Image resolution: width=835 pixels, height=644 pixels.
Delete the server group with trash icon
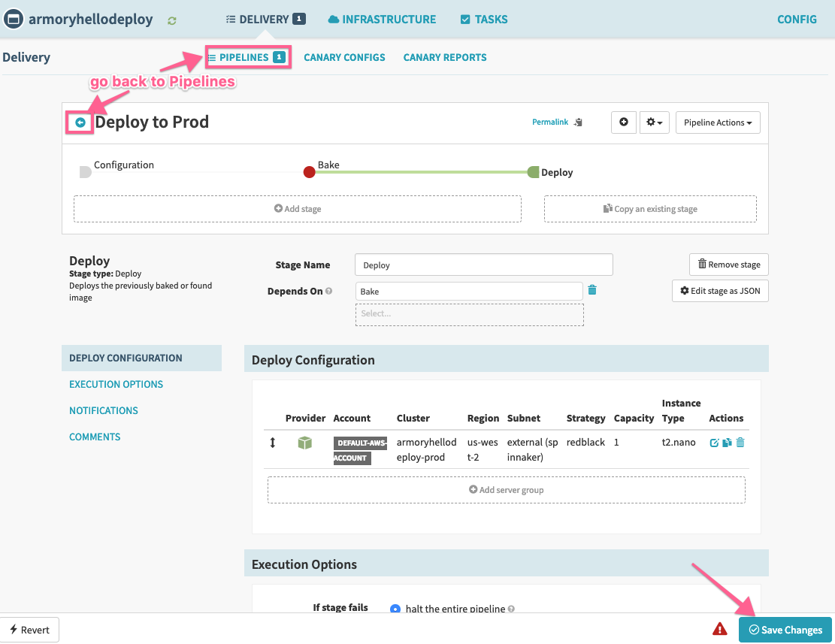tap(740, 443)
